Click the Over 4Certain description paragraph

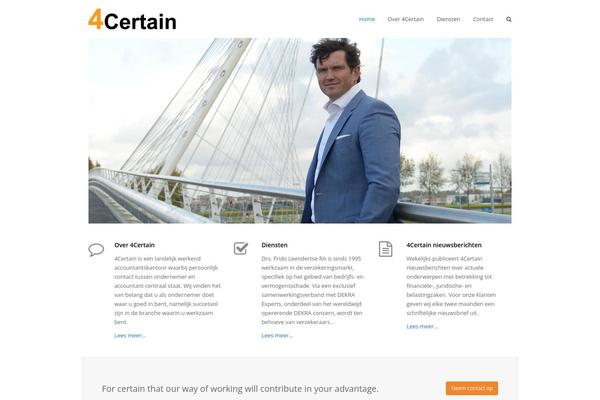(x=168, y=290)
